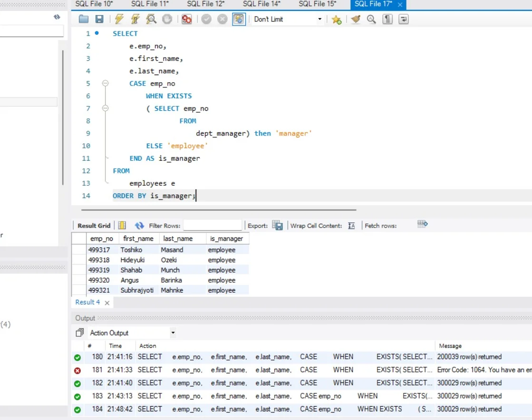Open the Don't Limit rows dropdown
Viewport: 532px width, 420px height.
pos(319,19)
